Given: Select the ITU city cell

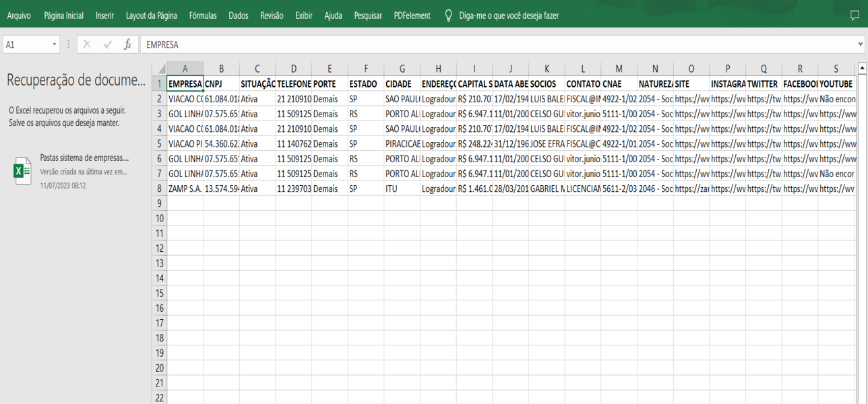Looking at the screenshot, I should 402,189.
